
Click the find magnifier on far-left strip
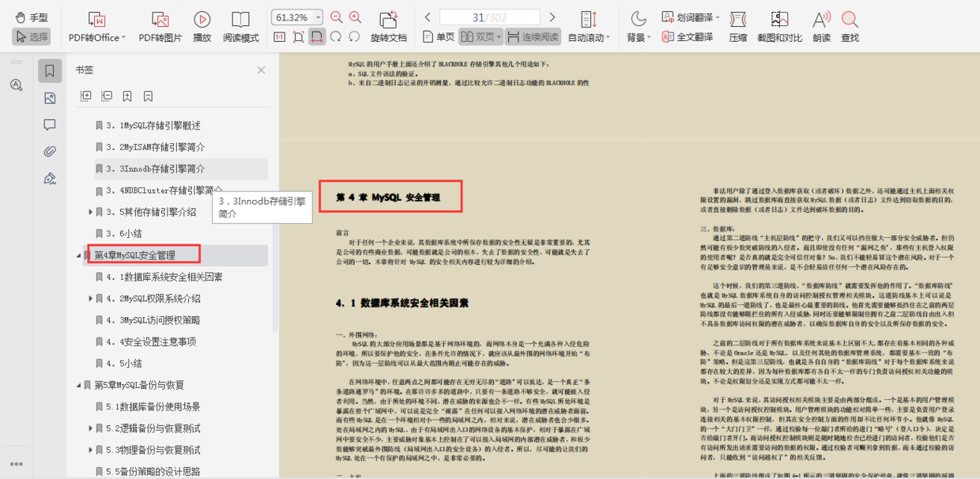click(16, 85)
